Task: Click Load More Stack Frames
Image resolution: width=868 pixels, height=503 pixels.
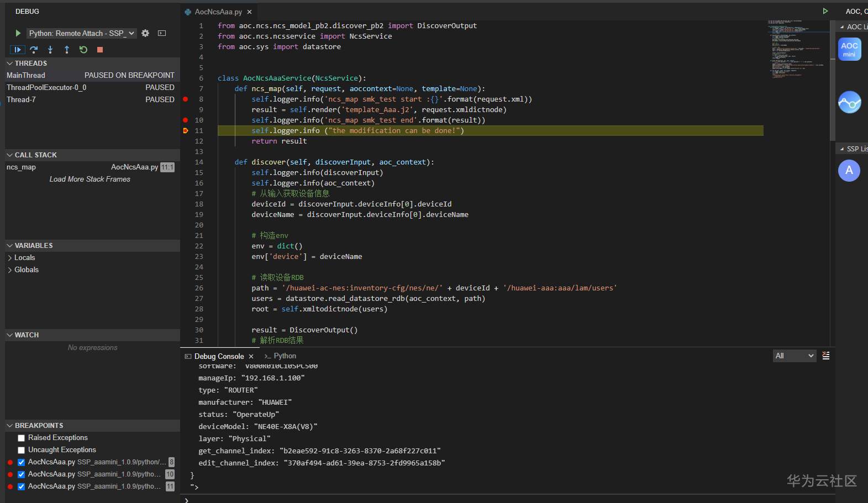Action: pyautogui.click(x=90, y=179)
